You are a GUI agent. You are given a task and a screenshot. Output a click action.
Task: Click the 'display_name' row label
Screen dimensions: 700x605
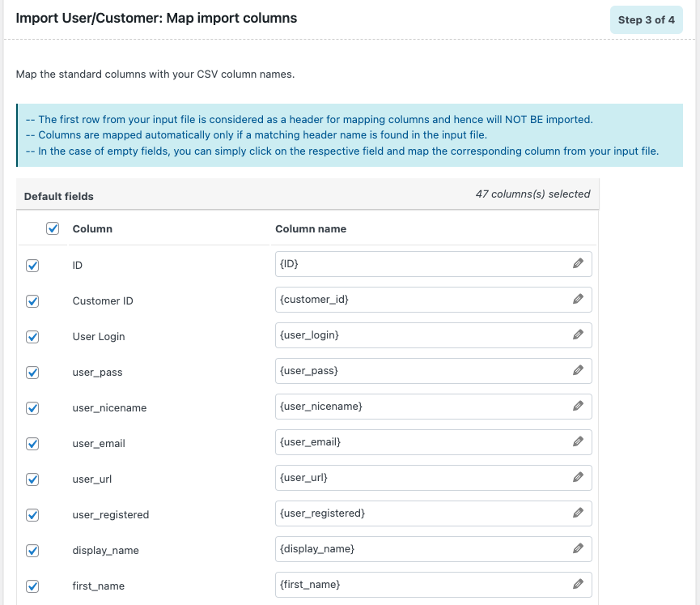(105, 551)
